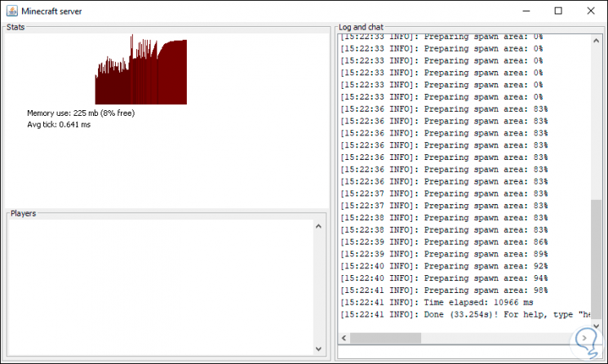Click the Log and chat panel label
The height and width of the screenshot is (364, 608).
point(361,27)
